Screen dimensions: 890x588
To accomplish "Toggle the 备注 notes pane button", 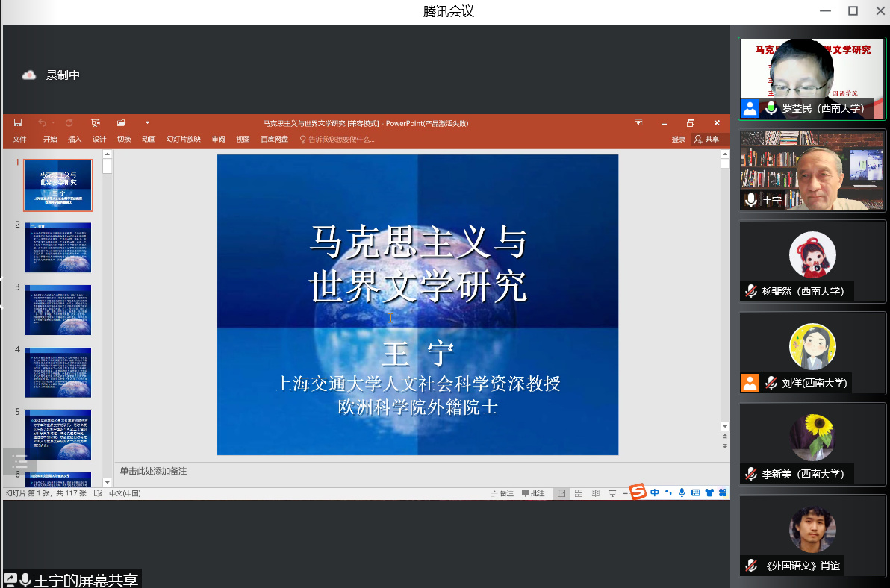I will 502,493.
